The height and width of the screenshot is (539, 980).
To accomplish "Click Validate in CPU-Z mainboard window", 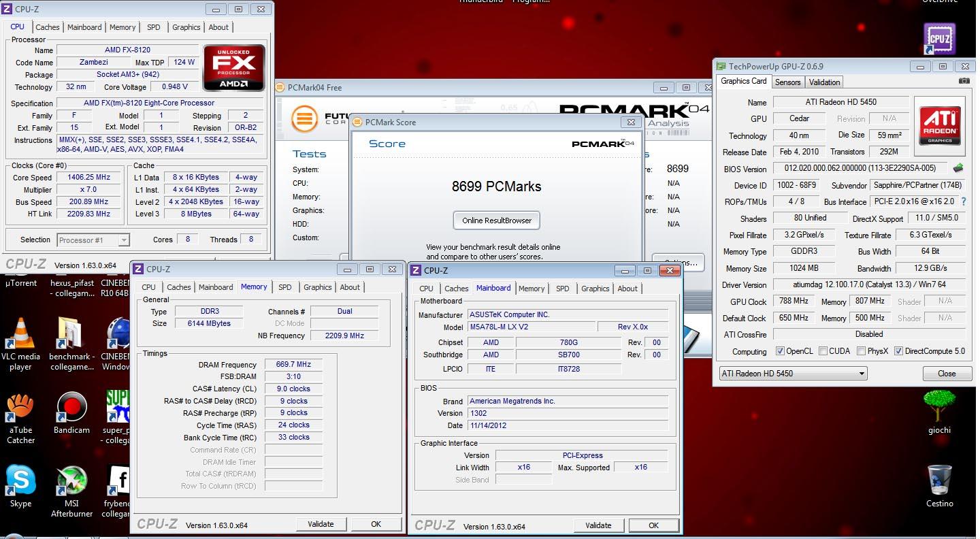I will click(598, 525).
